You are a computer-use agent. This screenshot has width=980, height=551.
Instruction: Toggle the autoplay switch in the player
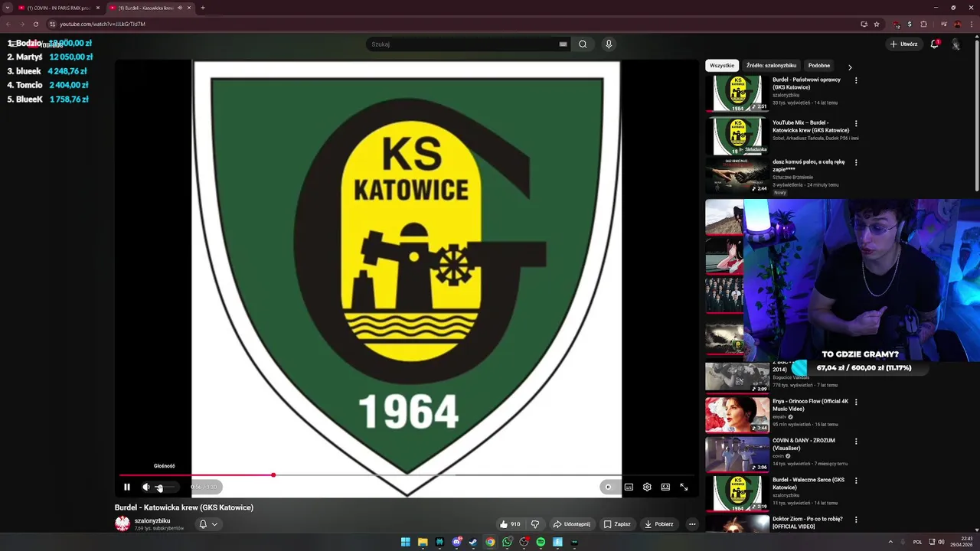[609, 487]
